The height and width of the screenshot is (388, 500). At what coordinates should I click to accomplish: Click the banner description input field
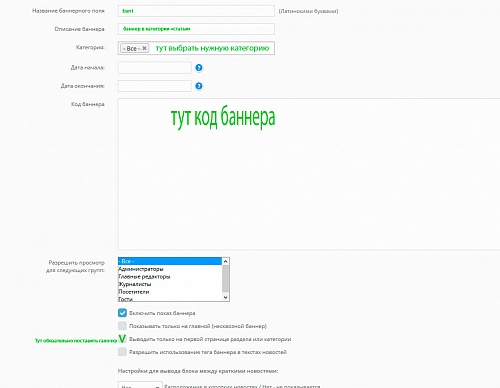196,29
